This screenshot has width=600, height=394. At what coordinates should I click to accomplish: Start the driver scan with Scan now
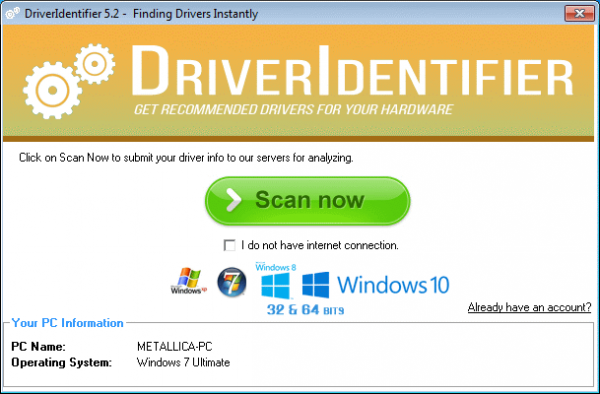tap(308, 201)
